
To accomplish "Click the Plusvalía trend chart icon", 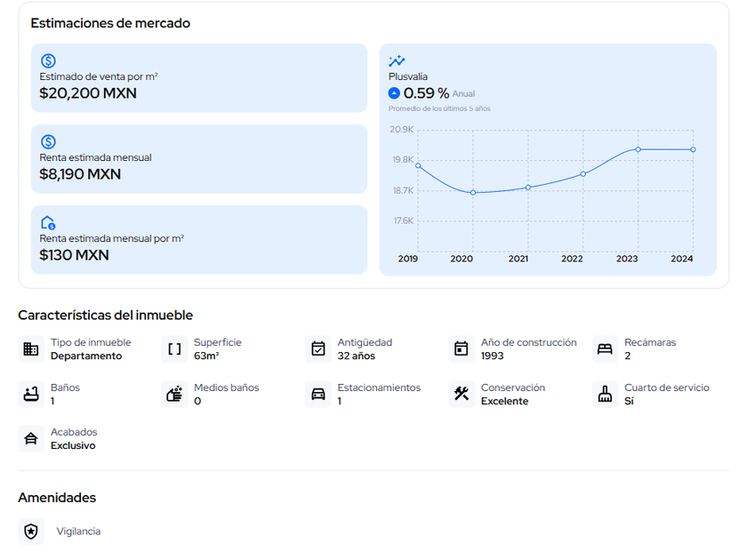I will tap(397, 61).
